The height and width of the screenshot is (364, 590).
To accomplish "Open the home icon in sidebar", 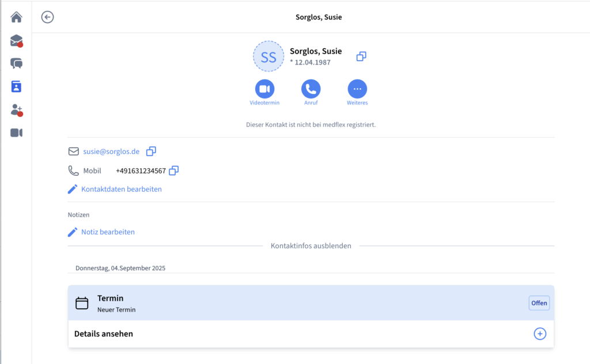I will tap(16, 17).
